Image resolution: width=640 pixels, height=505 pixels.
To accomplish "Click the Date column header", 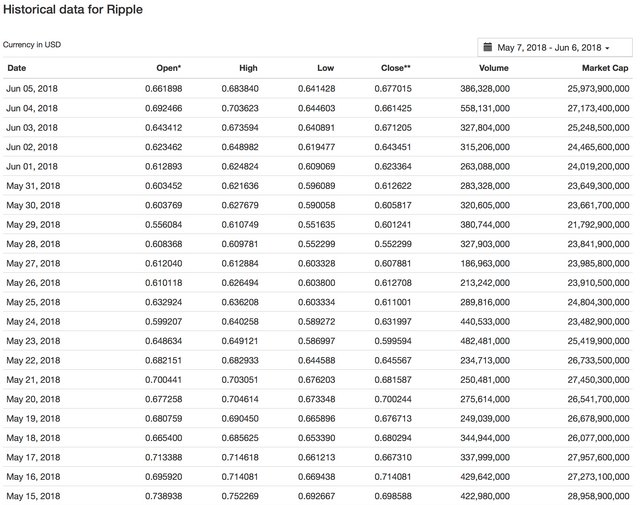I will click(x=17, y=68).
